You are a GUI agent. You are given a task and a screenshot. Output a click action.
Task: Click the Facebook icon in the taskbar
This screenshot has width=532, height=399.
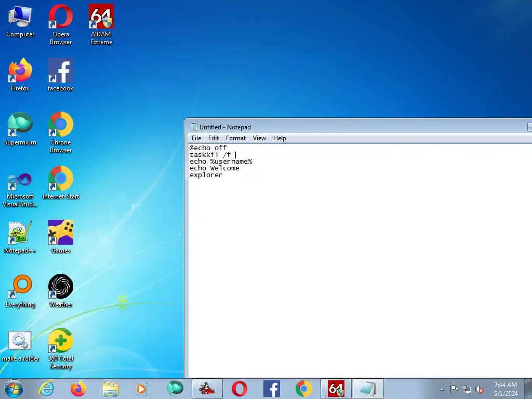click(x=271, y=389)
